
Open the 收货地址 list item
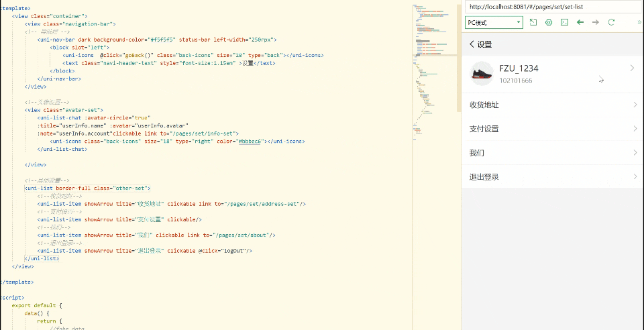[553, 105]
